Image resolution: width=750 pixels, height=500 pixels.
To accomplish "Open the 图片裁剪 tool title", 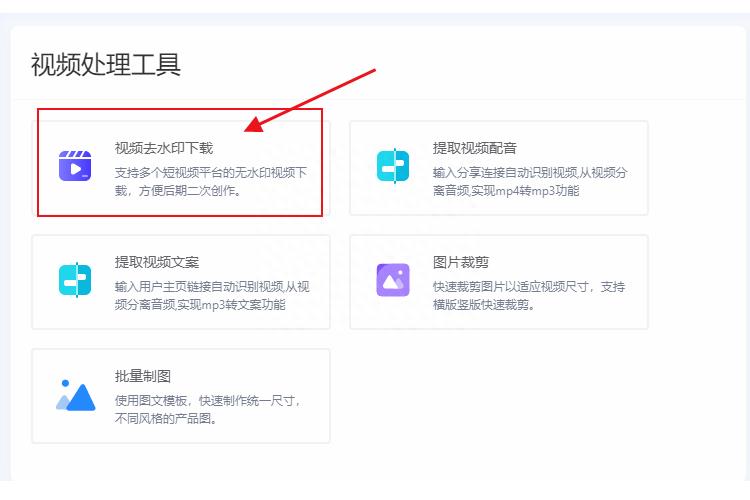I will pyautogui.click(x=461, y=262).
